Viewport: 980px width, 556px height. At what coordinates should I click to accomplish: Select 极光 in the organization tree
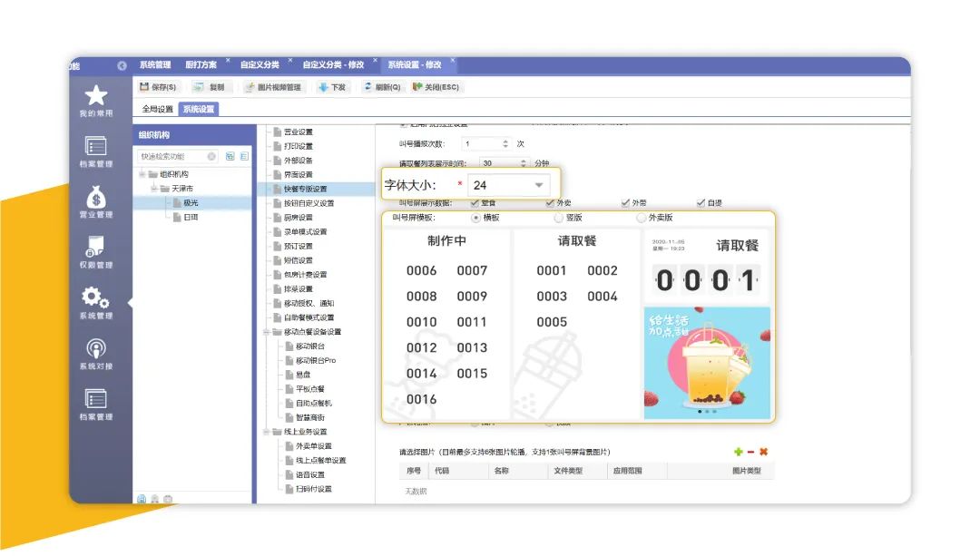(x=191, y=203)
